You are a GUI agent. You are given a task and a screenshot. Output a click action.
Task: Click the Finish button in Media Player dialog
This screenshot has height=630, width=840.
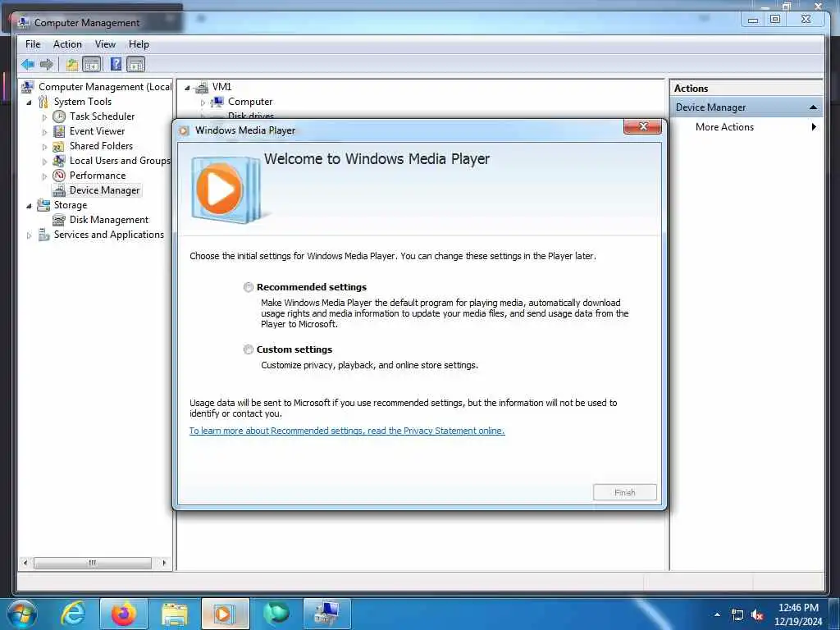tap(624, 492)
